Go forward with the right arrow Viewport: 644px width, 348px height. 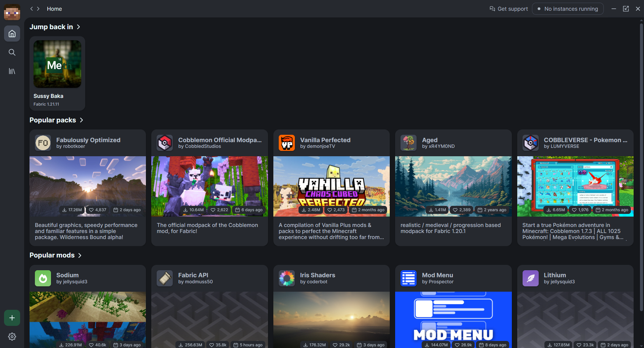[x=38, y=9]
